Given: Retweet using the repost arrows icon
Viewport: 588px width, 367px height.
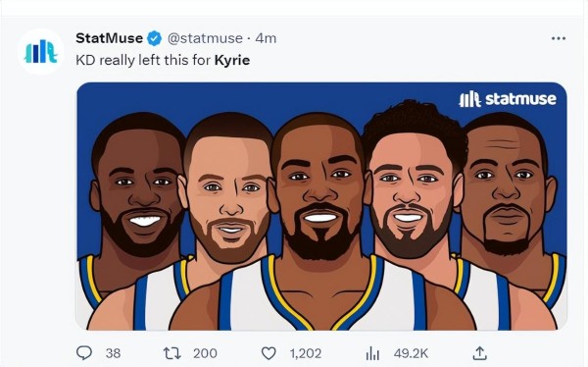Looking at the screenshot, I should pos(172,353).
